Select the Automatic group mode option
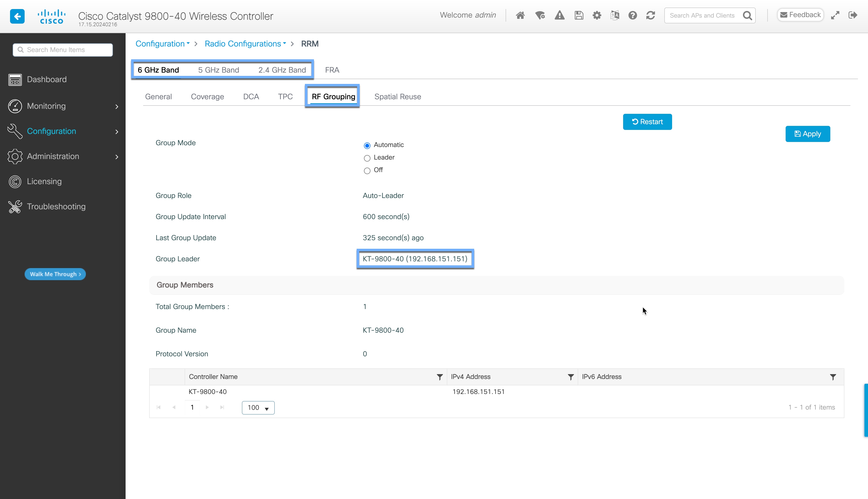This screenshot has width=868, height=499. click(x=367, y=145)
